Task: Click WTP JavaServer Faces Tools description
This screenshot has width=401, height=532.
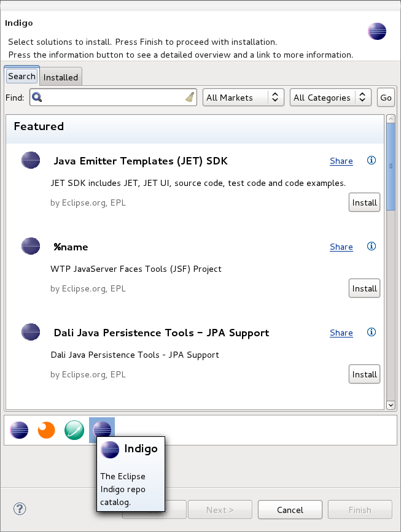Action: tap(136, 269)
